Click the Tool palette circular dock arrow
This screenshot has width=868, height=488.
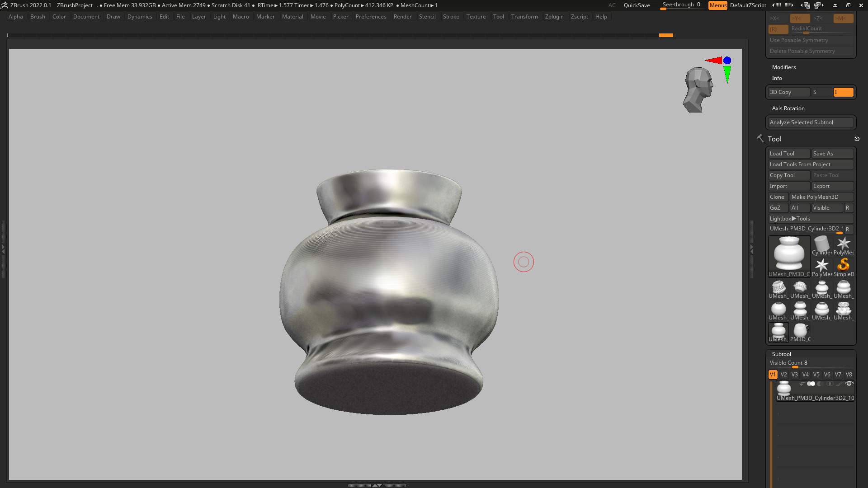857,139
